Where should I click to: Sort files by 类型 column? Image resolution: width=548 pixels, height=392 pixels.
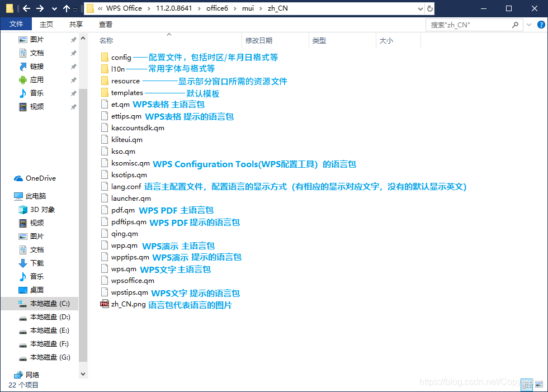319,40
